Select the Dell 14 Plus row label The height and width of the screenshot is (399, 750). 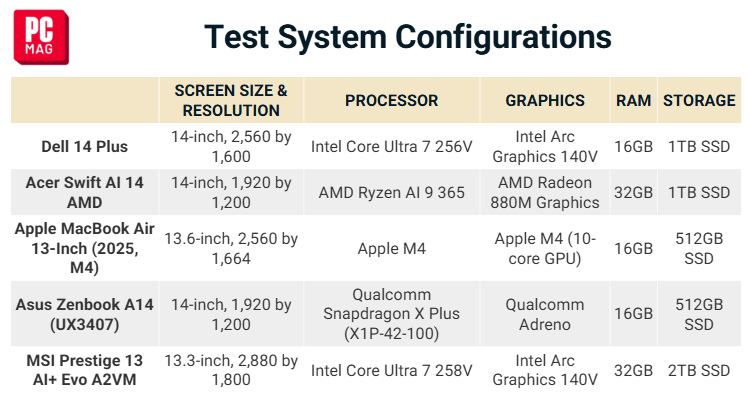pyautogui.click(x=85, y=146)
